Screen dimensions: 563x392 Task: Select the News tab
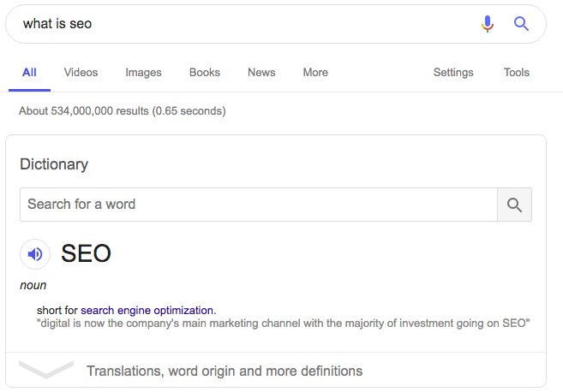click(261, 73)
